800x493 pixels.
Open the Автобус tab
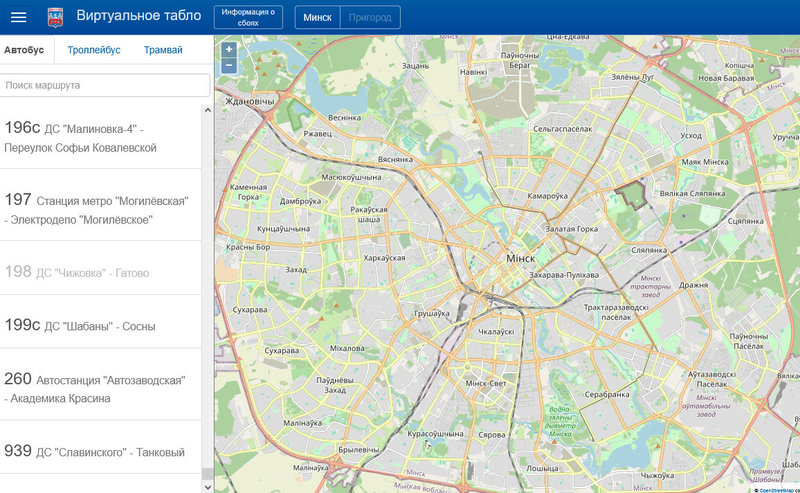coord(23,50)
